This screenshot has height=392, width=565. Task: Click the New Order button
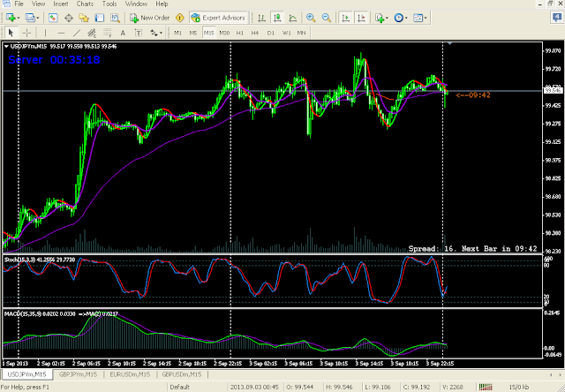tap(150, 18)
